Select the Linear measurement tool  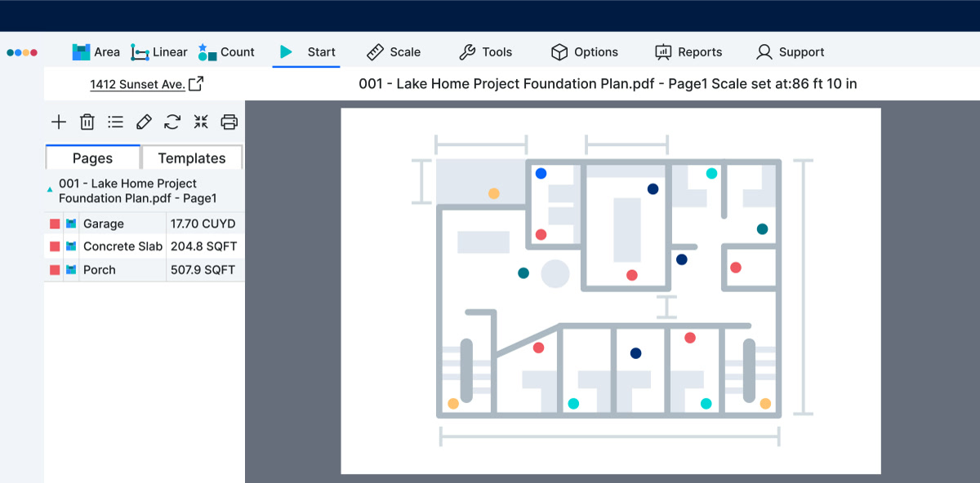[x=159, y=52]
